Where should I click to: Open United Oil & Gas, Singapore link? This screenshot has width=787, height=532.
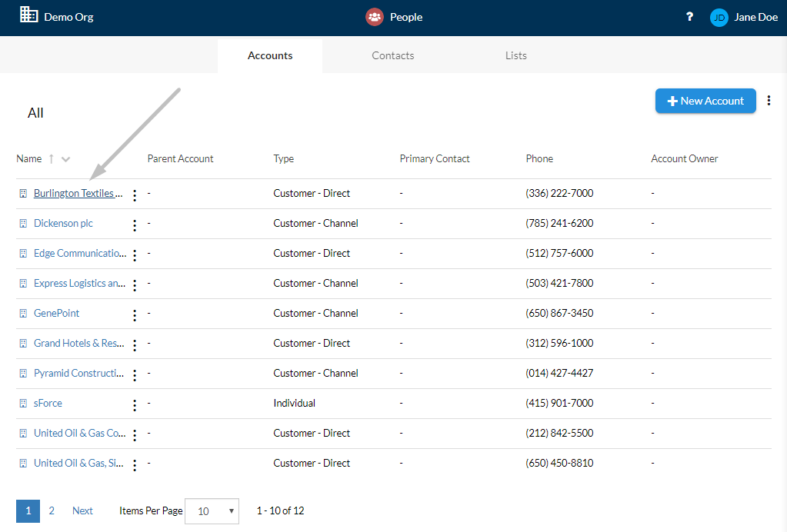[78, 464]
